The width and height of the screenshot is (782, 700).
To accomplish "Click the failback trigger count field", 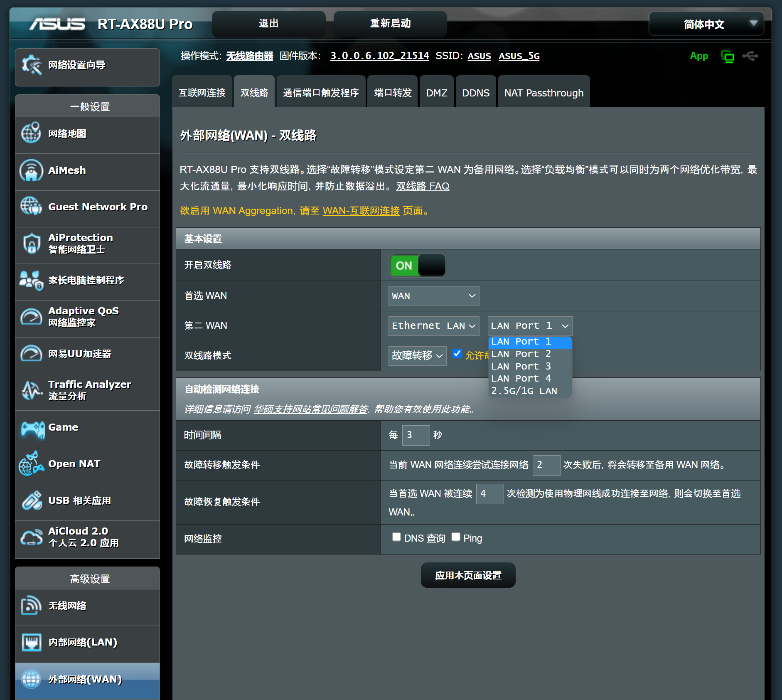I will tap(490, 494).
